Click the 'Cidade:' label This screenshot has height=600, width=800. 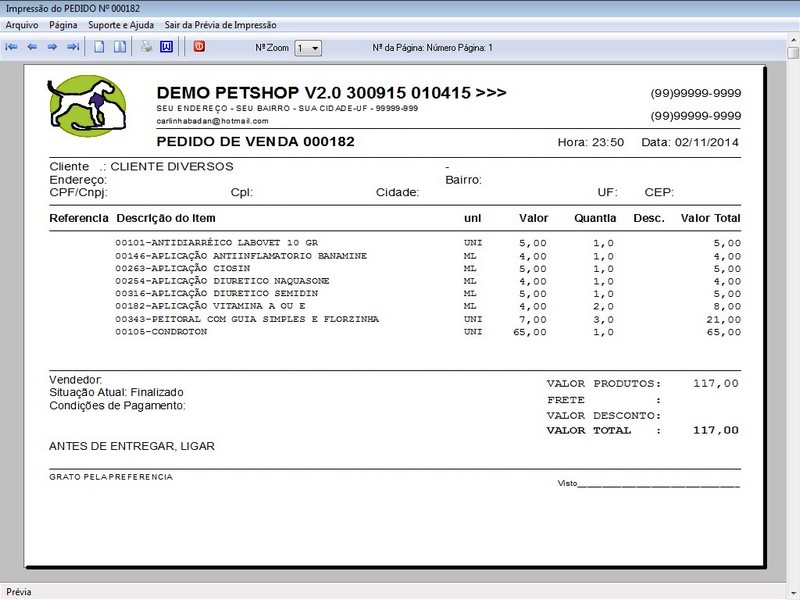tap(397, 192)
